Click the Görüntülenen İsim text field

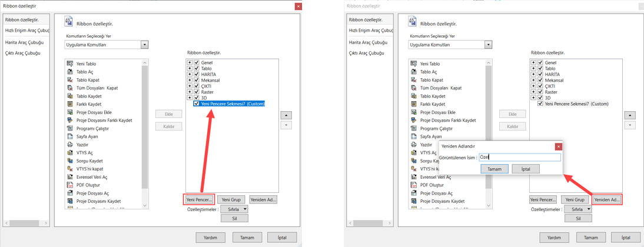coord(519,157)
